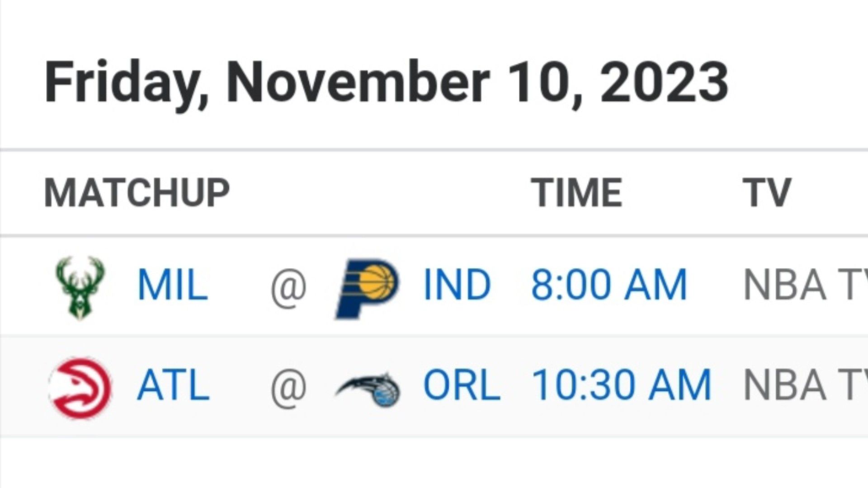Click the blank space right of MATCHUP header

tap(380, 193)
